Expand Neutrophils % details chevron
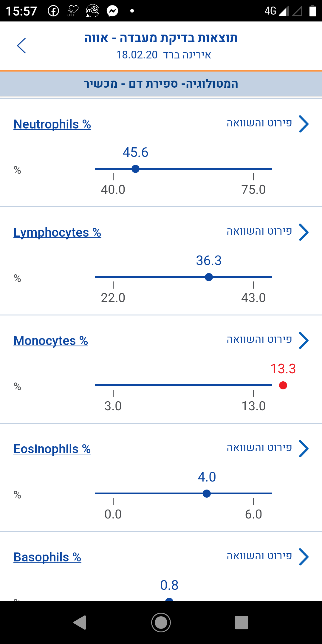Screen dimensions: 322x644 click(304, 124)
